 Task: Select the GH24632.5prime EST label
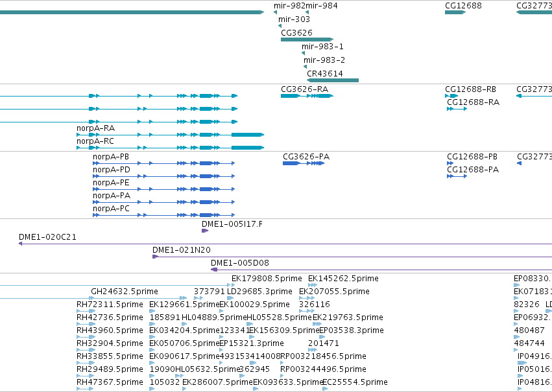(125, 292)
